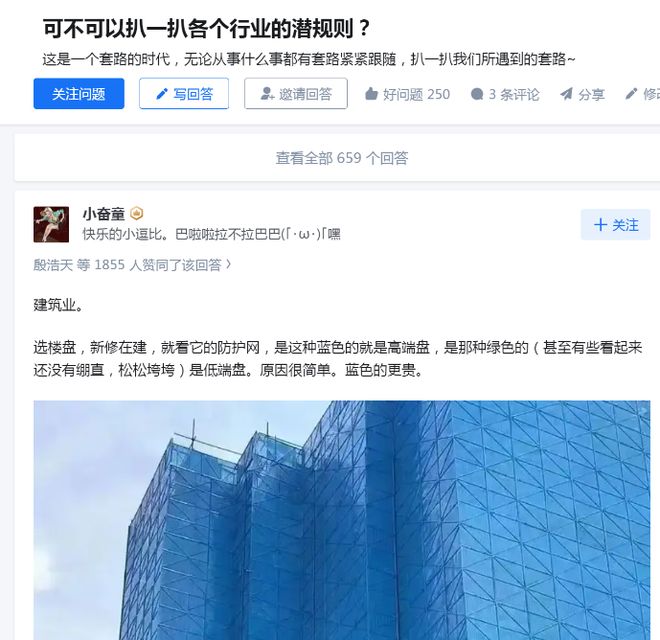
Task: Click the edit pencil icon near 修改
Action: (631, 94)
